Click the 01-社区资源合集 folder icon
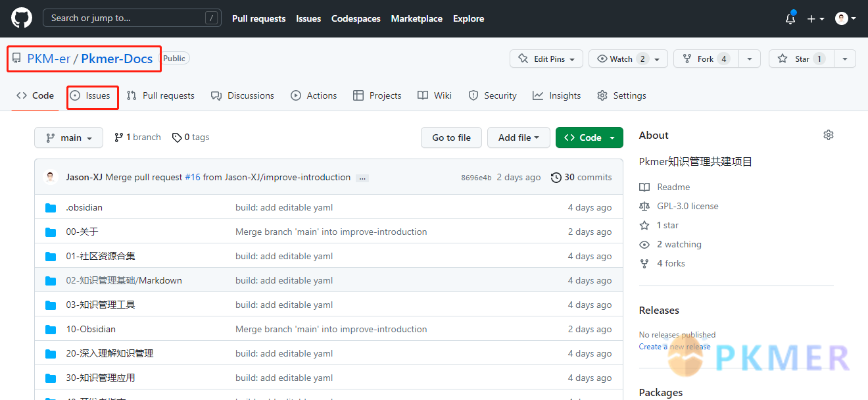 coord(51,257)
